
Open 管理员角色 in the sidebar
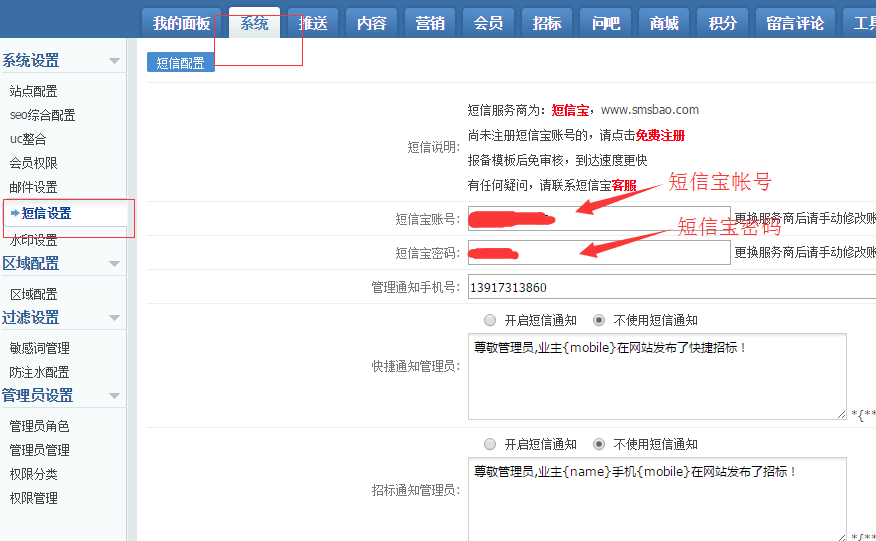[x=40, y=426]
